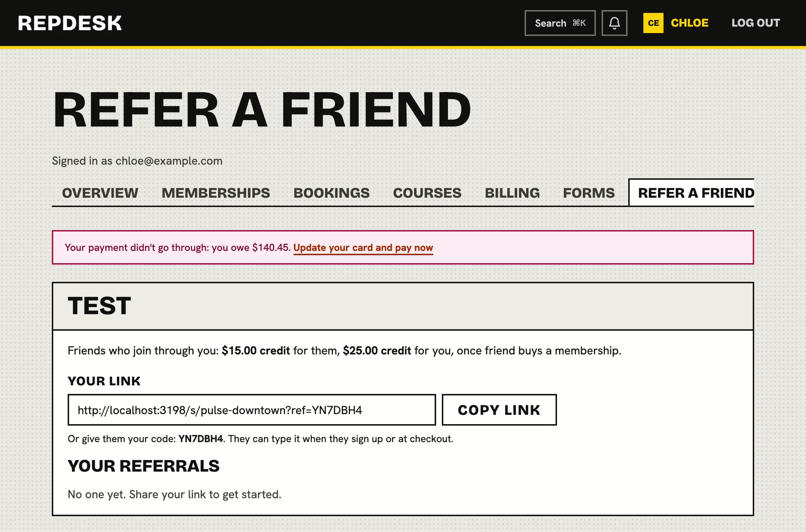806x532 pixels.
Task: Click the CE avatar badge
Action: (653, 23)
